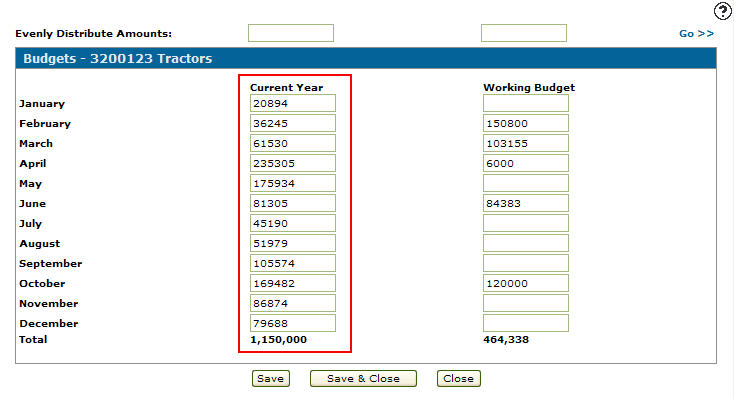
Task: Click the October Working Budget field 120000
Action: [x=526, y=283]
